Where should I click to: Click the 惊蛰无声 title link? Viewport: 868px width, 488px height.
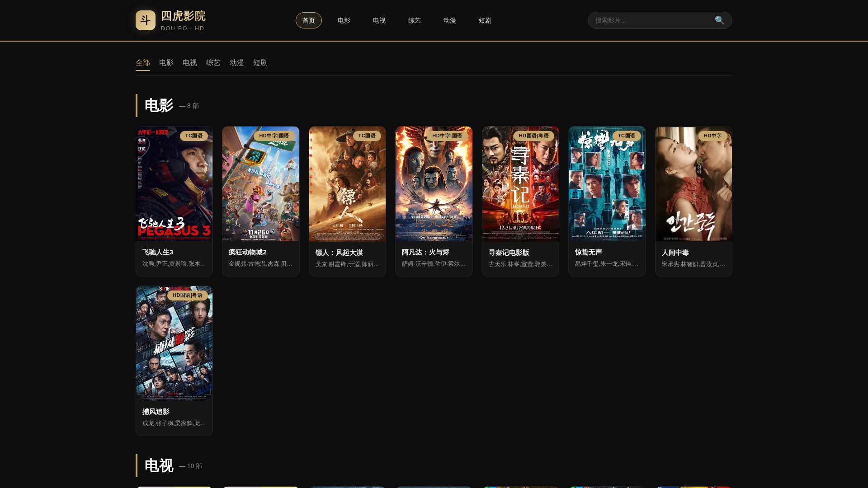coord(589,252)
